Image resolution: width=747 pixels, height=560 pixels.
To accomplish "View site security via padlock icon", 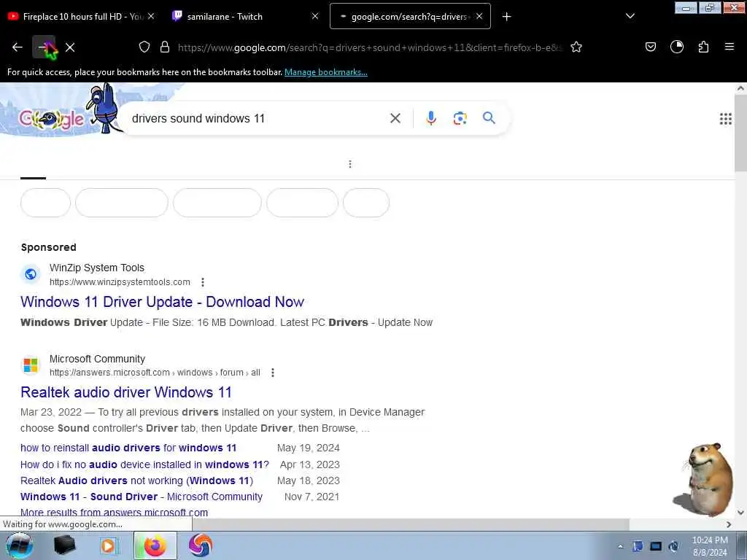I will tap(165, 47).
